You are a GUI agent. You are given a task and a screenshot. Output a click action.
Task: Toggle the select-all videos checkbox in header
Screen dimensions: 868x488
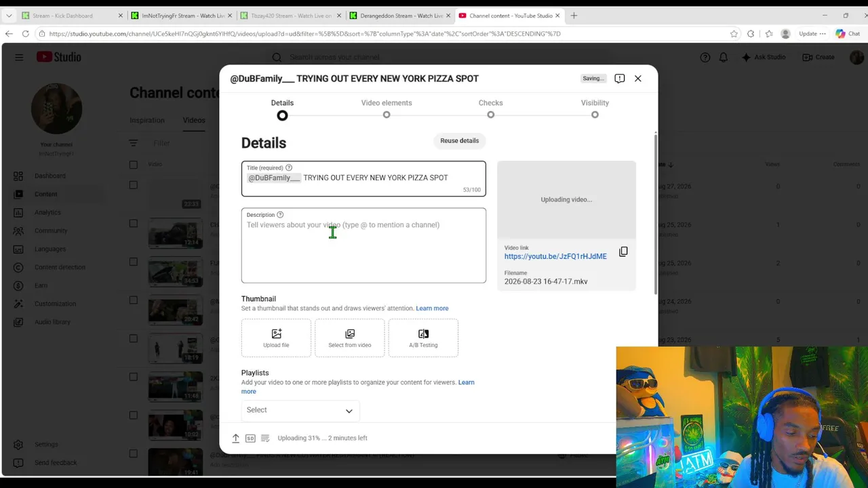pos(134,165)
